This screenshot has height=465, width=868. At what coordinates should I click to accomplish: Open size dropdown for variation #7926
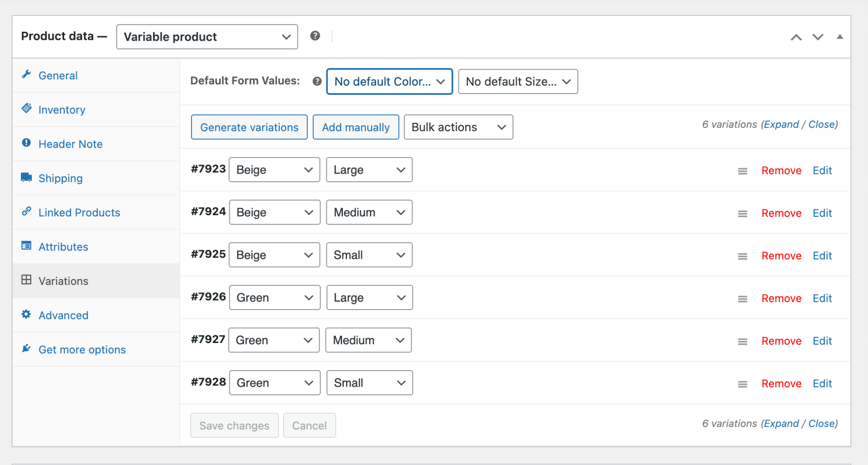coord(369,298)
